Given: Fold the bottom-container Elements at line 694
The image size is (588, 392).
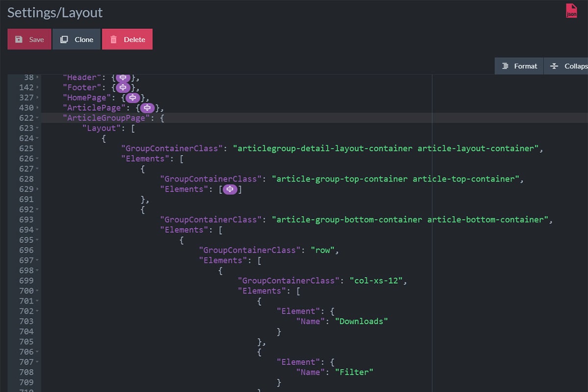Looking at the screenshot, I should click(x=38, y=230).
